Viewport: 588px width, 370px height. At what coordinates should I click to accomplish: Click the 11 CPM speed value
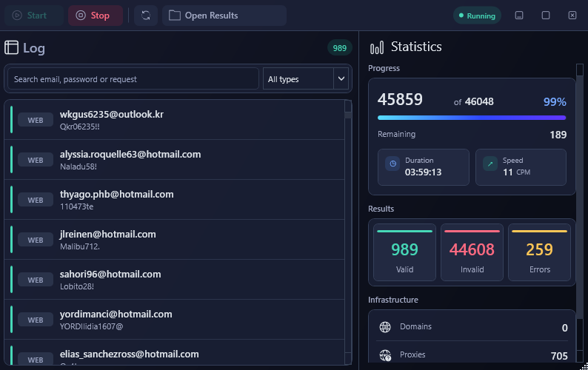point(516,172)
